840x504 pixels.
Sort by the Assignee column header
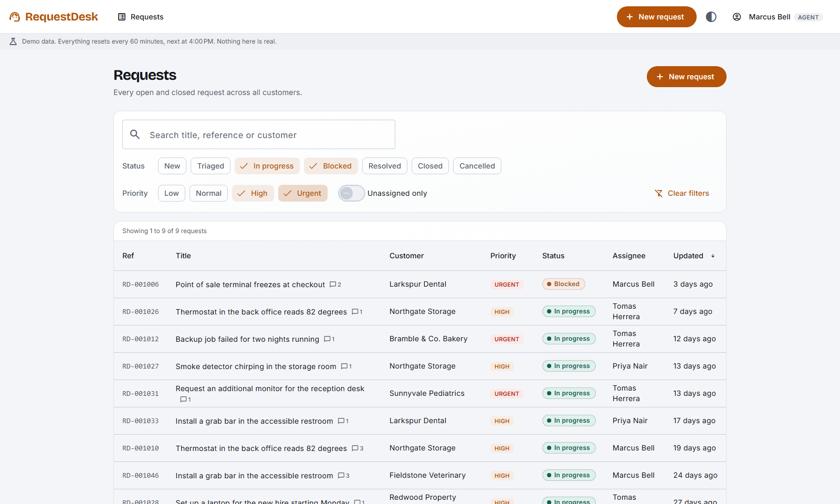pyautogui.click(x=629, y=256)
